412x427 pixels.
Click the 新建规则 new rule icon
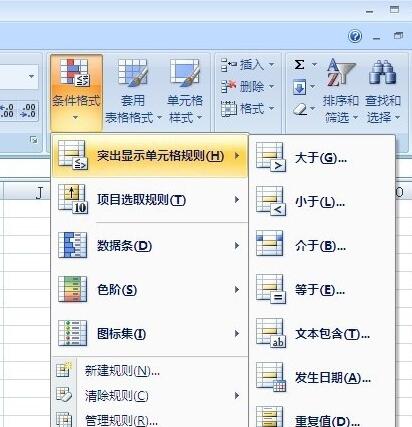(x=64, y=370)
